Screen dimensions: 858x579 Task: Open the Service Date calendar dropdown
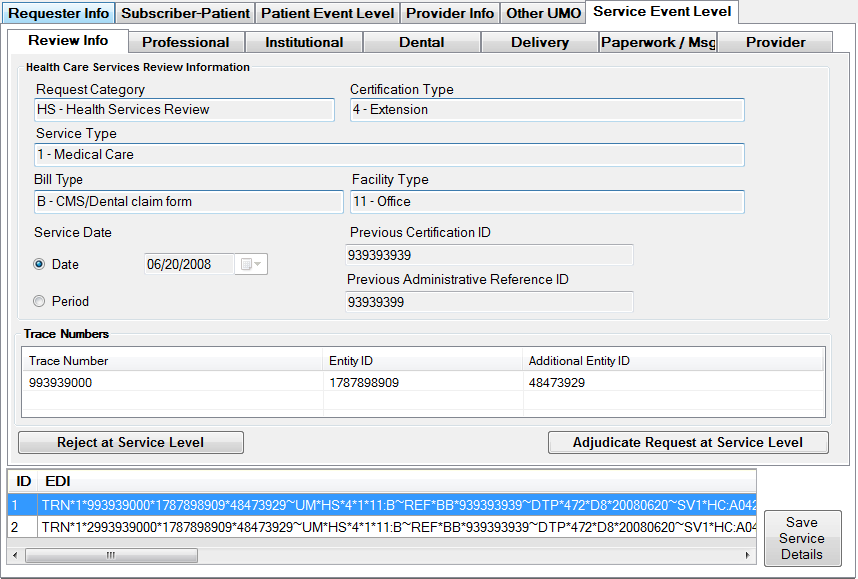click(x=251, y=265)
